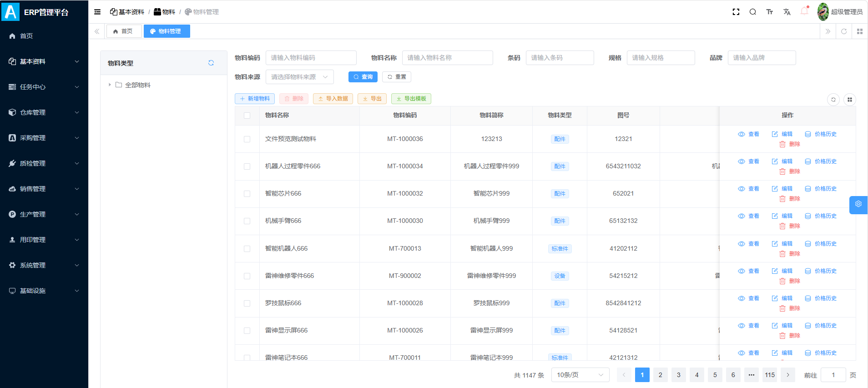Click the font size icon in header
The height and width of the screenshot is (388, 868).
pyautogui.click(x=770, y=12)
